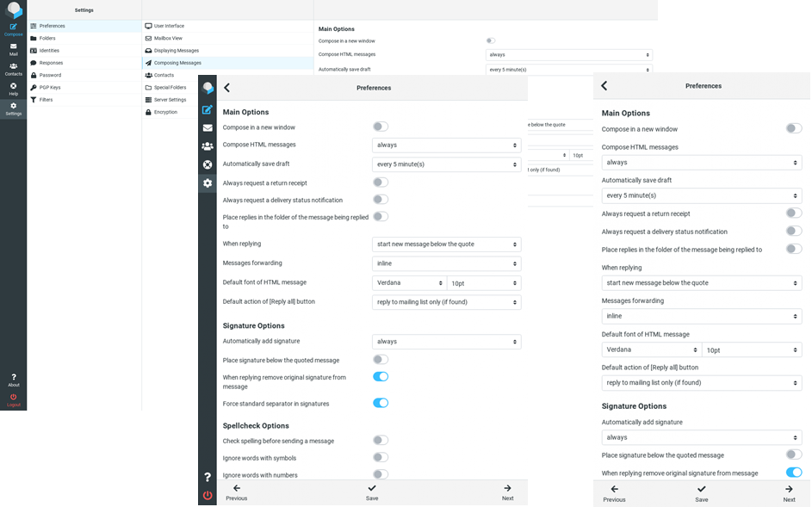Click the red power icon in the dark icon-only sidebar
812x507 pixels.
point(208,495)
